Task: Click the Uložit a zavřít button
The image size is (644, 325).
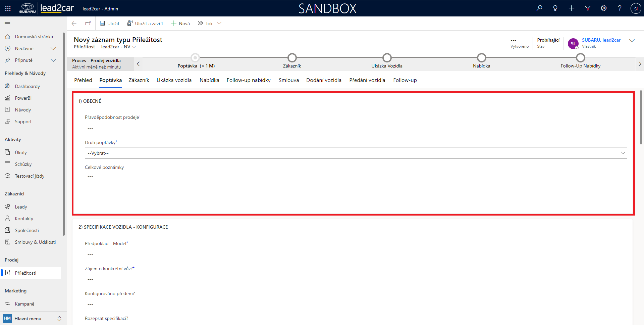Action: pos(145,24)
